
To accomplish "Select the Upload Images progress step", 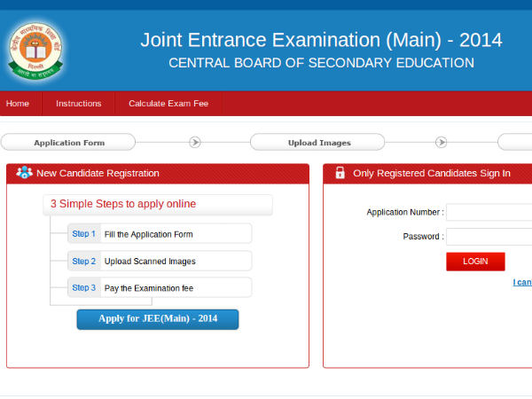I will 318,142.
